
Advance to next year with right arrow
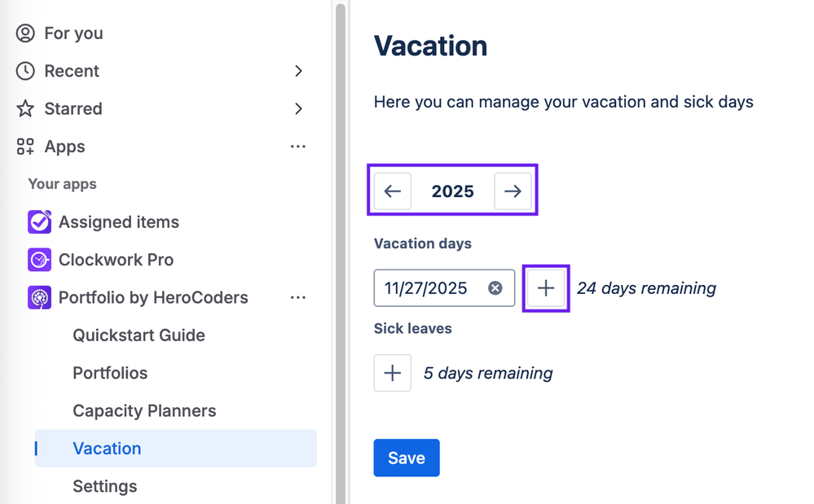513,191
